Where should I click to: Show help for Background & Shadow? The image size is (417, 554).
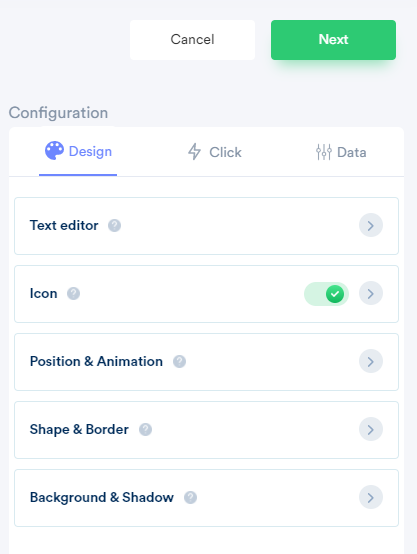[190, 497]
